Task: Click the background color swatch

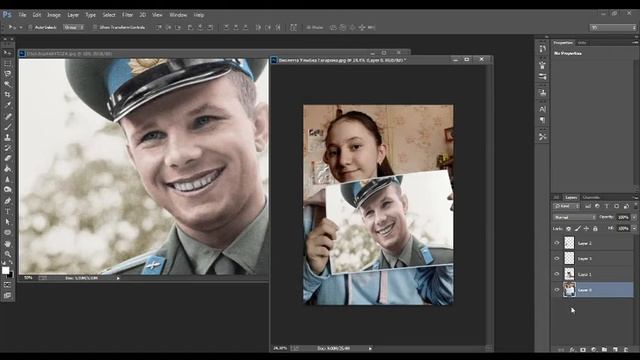Action: 10,274
